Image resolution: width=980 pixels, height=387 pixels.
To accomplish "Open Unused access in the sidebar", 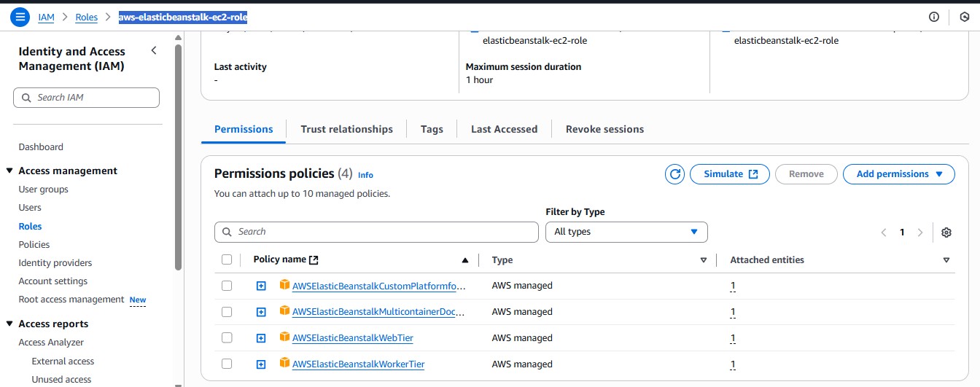I will (x=61, y=379).
